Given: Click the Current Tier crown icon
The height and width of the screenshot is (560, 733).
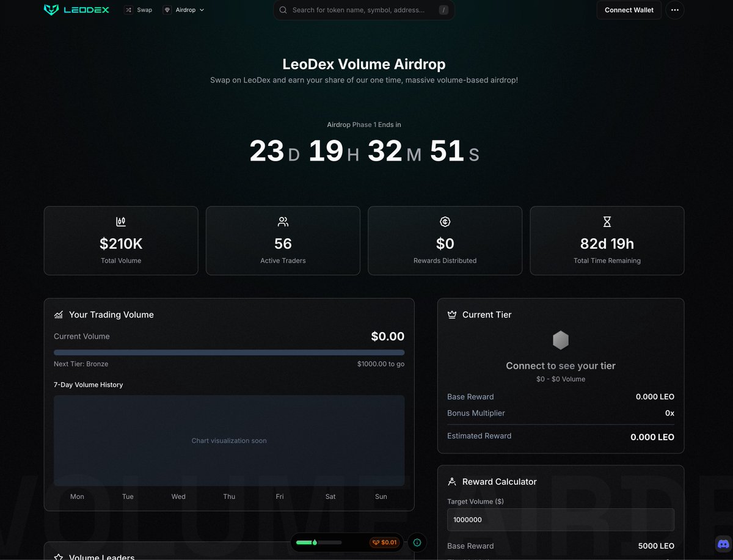Looking at the screenshot, I should click(452, 315).
